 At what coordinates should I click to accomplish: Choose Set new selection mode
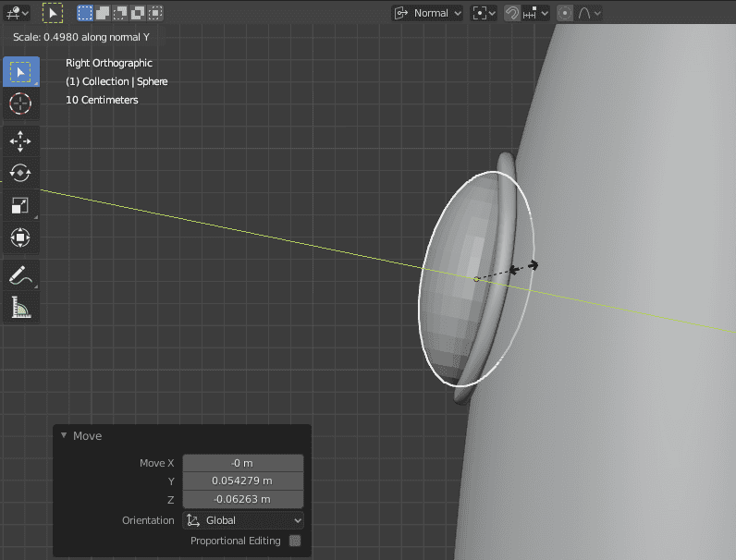coord(85,13)
